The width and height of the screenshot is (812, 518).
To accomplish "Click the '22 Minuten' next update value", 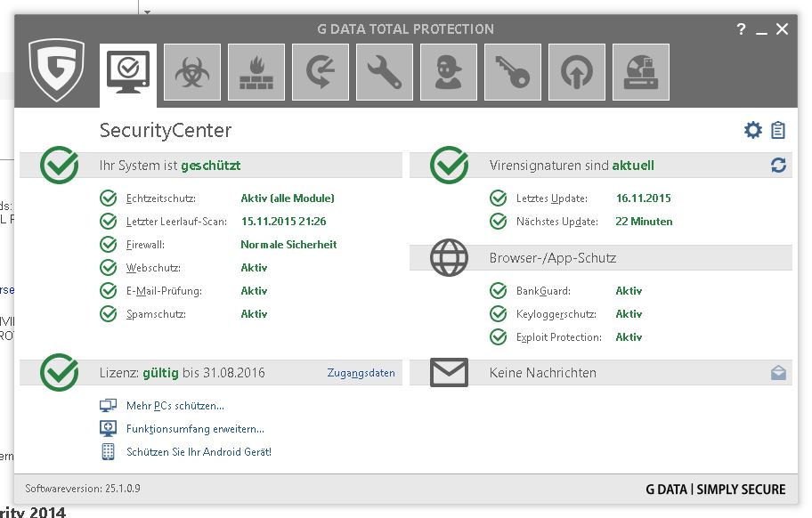I will pyautogui.click(x=645, y=222).
